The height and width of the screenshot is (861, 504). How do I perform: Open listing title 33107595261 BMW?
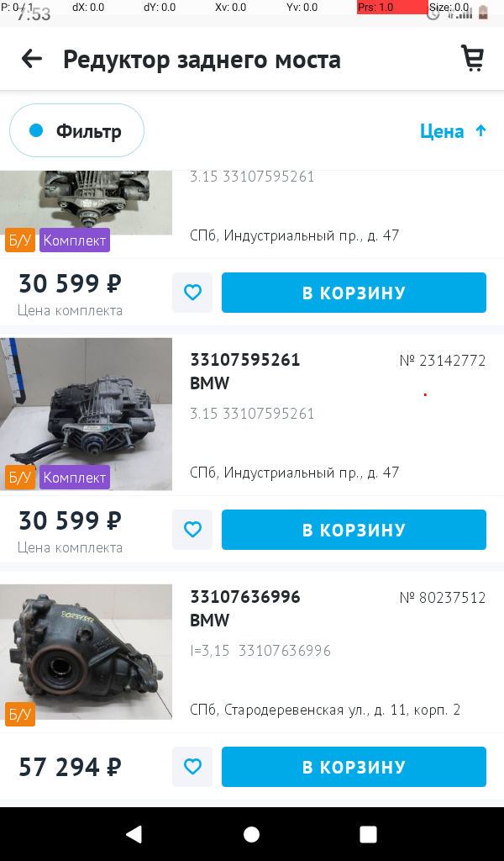(x=244, y=371)
